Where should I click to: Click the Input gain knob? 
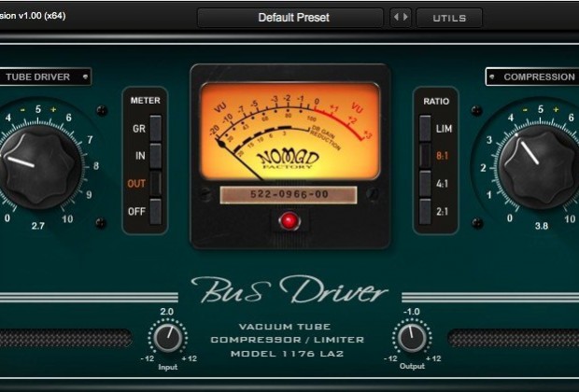pyautogui.click(x=168, y=338)
